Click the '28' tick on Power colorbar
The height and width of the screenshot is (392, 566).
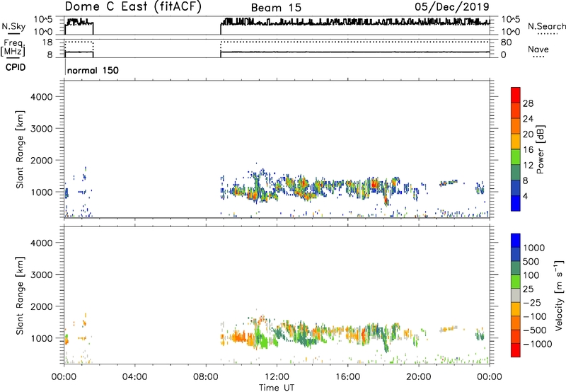tap(528, 103)
